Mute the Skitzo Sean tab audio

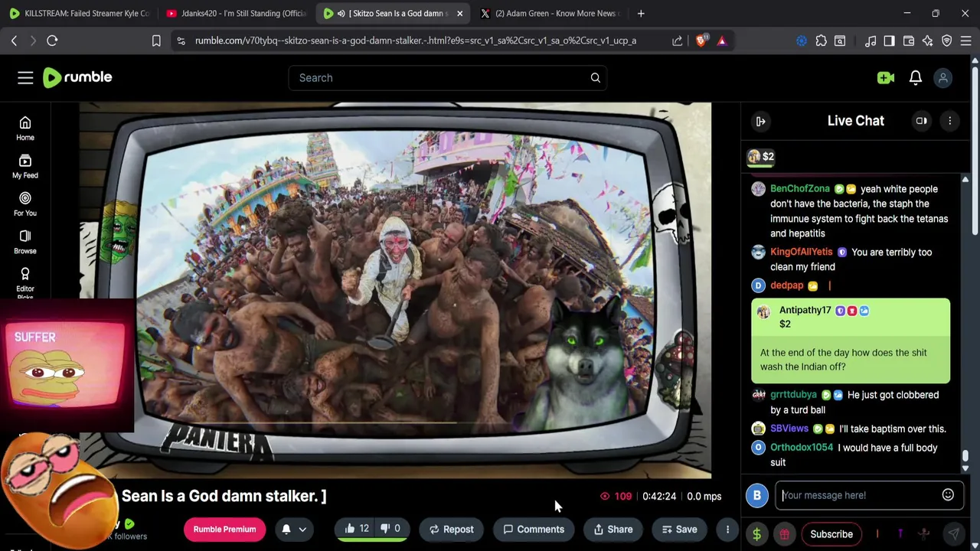pos(341,13)
